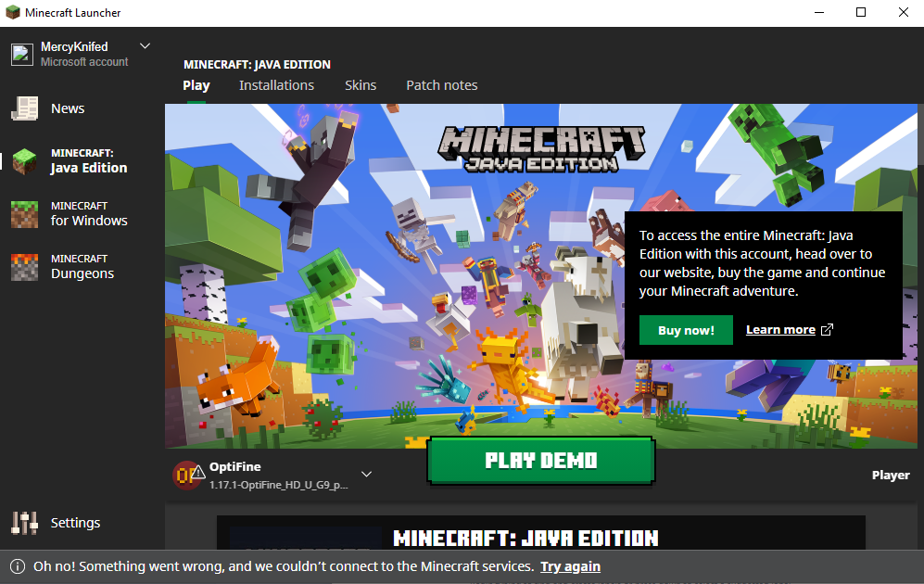Image resolution: width=924 pixels, height=584 pixels.
Task: Click the Minecraft Java Edition banner artwork logo
Action: [541, 149]
